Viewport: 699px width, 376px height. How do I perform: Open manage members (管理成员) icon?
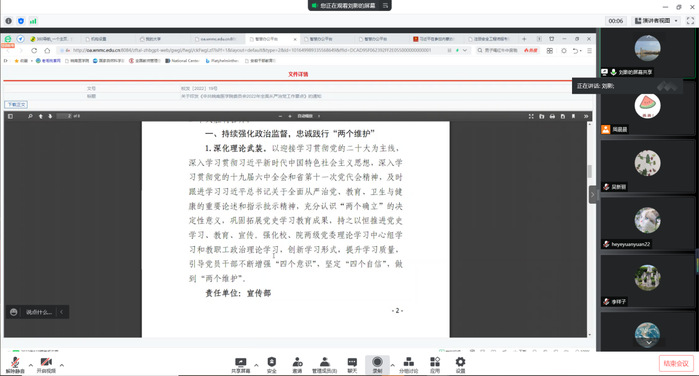(325, 365)
